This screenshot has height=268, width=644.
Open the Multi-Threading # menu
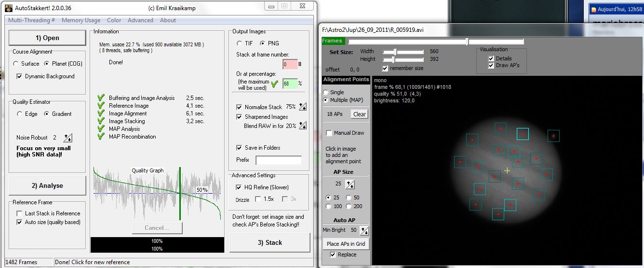tap(31, 20)
